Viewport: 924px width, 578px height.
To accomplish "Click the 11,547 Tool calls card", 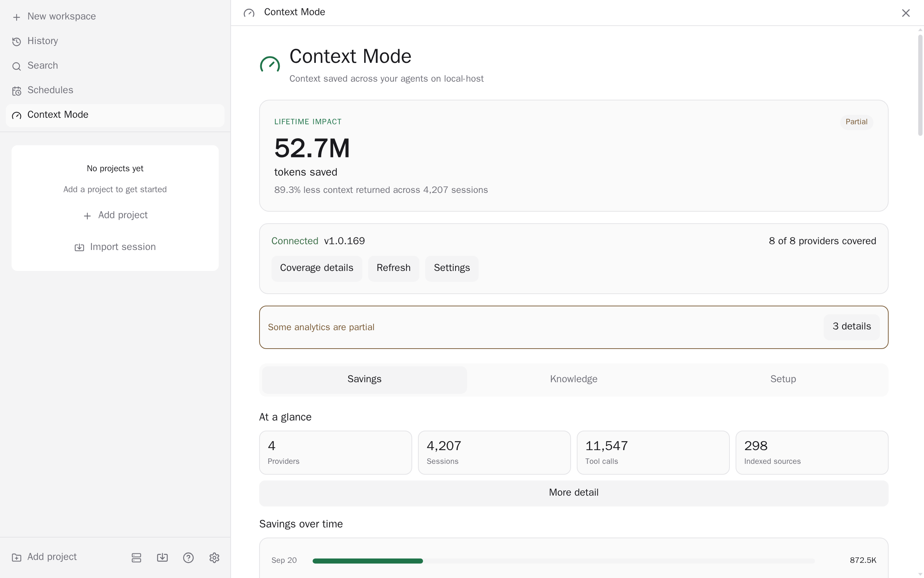I will point(653,452).
